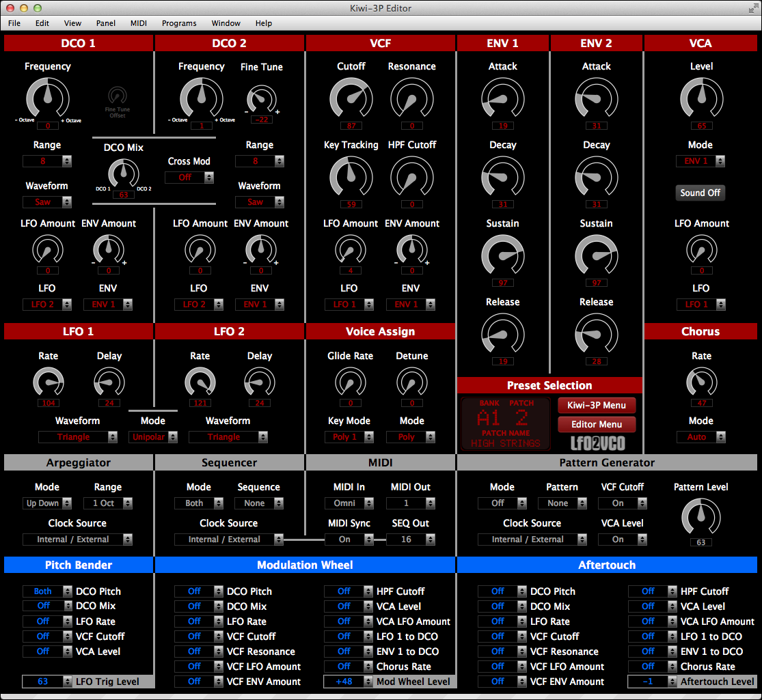The image size is (762, 700).
Task: Open the MIDI menu
Action: click(x=139, y=23)
